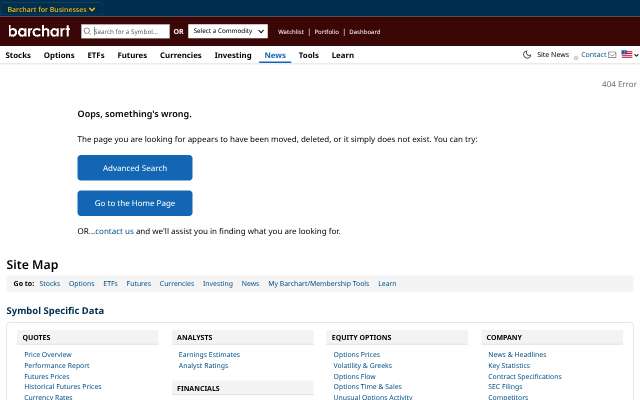
Task: Expand Barchart for Businesses dropdown
Action: coord(51,9)
